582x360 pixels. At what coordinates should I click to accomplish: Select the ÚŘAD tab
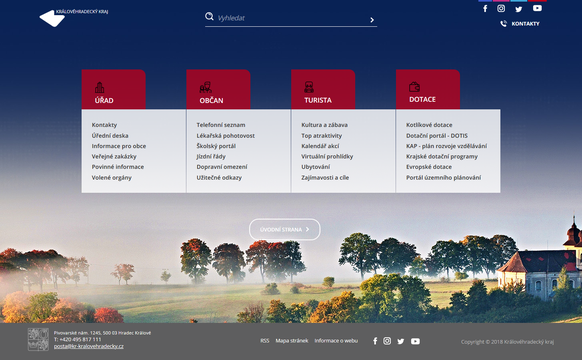point(114,89)
